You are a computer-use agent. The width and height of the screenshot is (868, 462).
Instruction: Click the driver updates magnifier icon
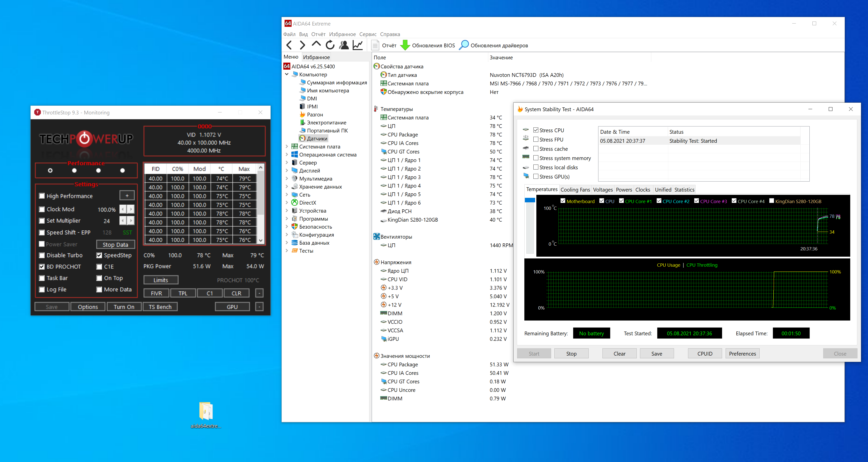[x=464, y=45]
